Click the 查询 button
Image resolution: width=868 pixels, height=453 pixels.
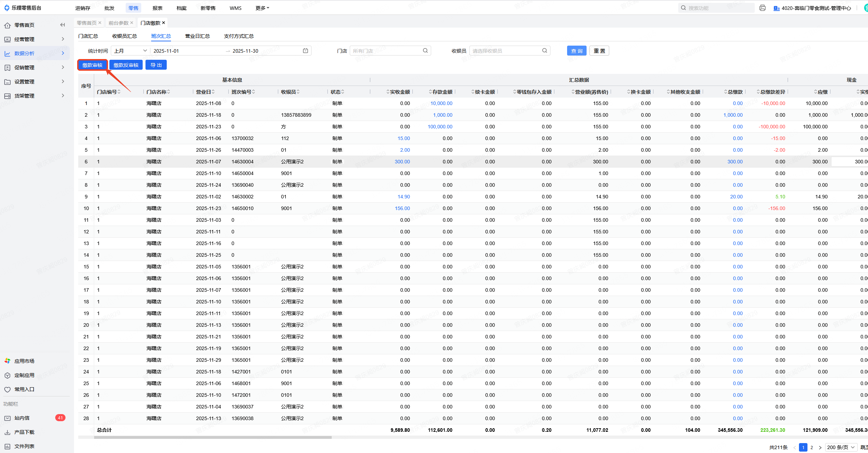576,51
